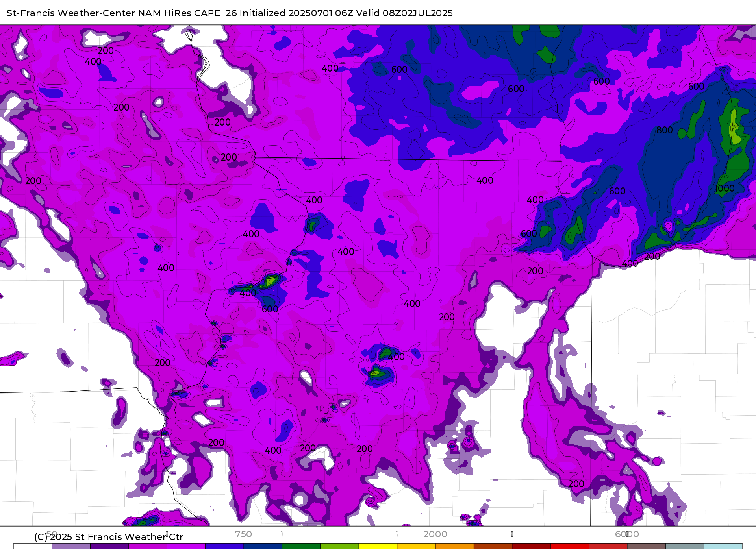This screenshot has height=551, width=756.
Task: Click the pale light blue legend swatch
Action: 723,546
